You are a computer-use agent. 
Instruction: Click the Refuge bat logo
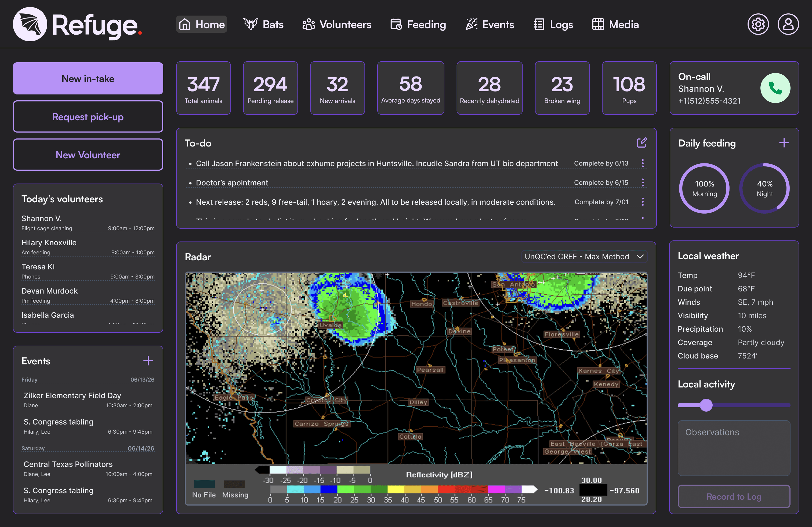30,24
